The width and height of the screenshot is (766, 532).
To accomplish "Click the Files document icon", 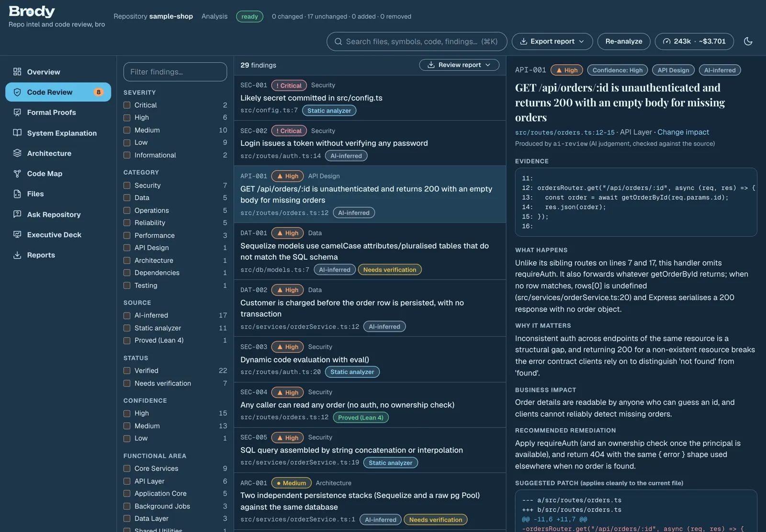I will tap(17, 194).
